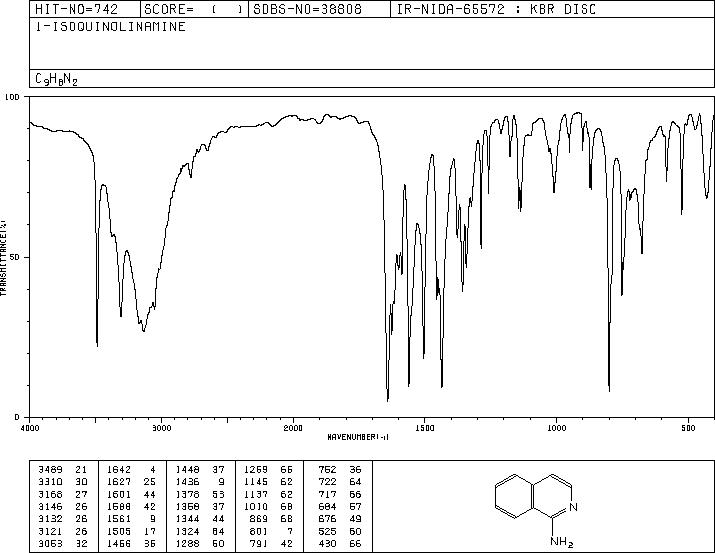Select peak table entry 1145 62
Image resolution: width=715 pixels, height=553 pixels.
[x=268, y=481]
